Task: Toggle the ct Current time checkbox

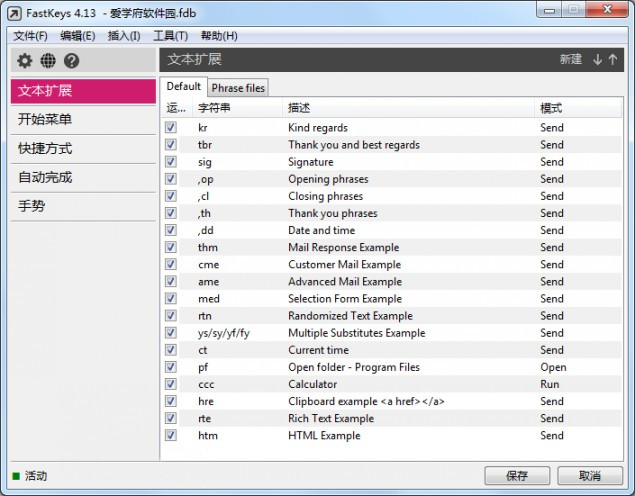Action: [x=170, y=349]
